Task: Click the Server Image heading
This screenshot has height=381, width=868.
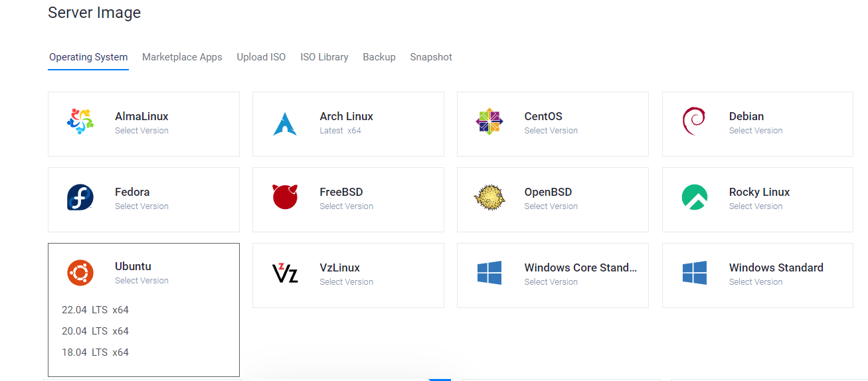Action: (94, 13)
